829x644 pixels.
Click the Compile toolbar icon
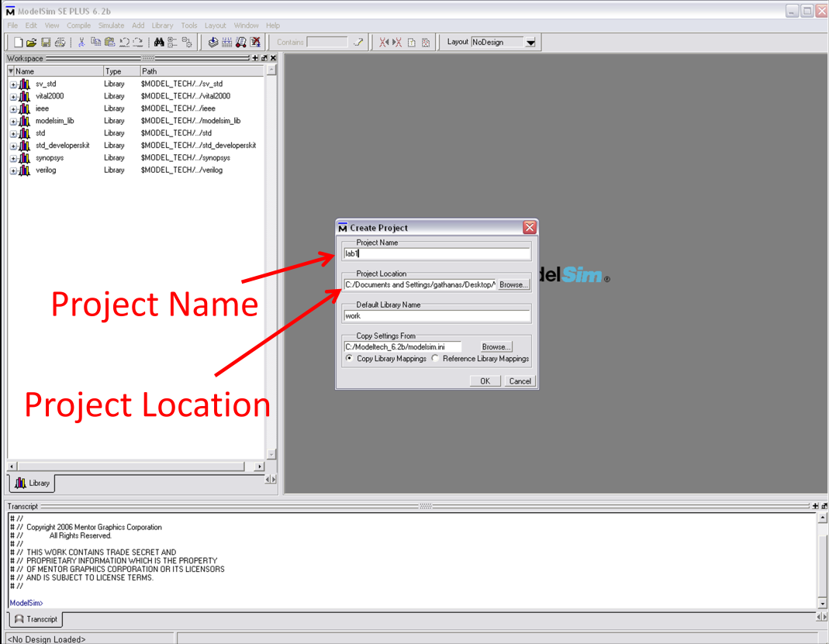(x=213, y=43)
